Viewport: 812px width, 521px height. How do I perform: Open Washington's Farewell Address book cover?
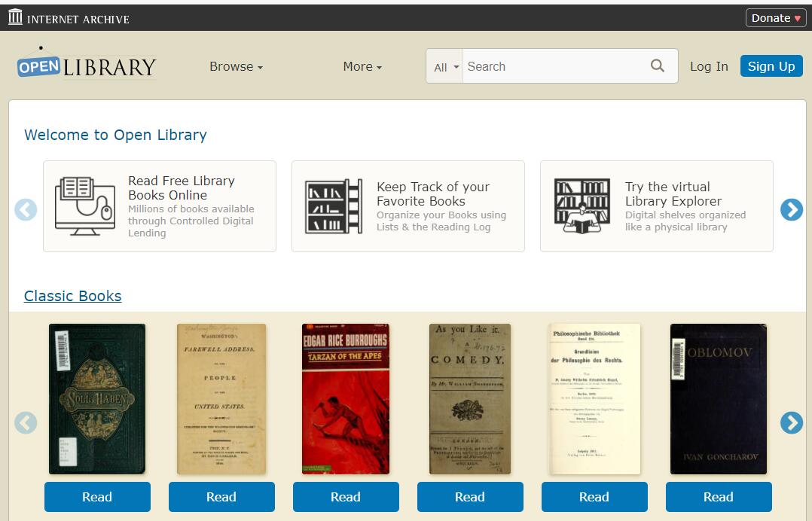(x=221, y=399)
